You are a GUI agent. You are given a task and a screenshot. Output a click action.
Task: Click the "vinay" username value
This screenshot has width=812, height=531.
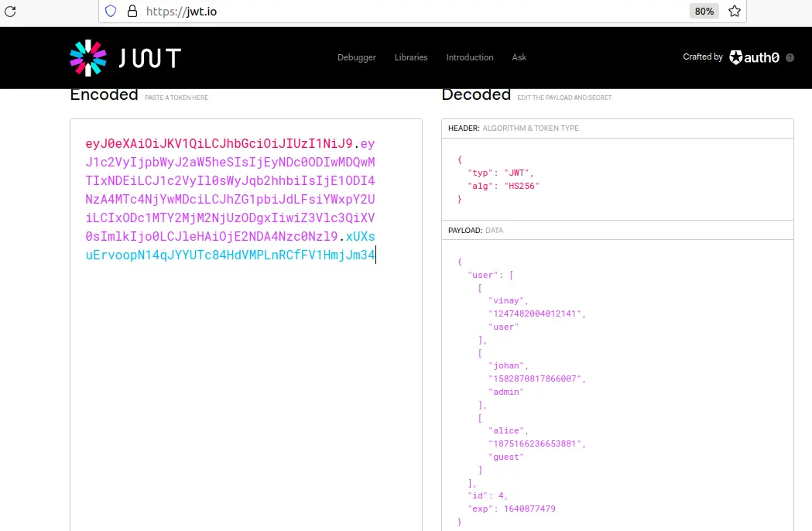point(508,300)
